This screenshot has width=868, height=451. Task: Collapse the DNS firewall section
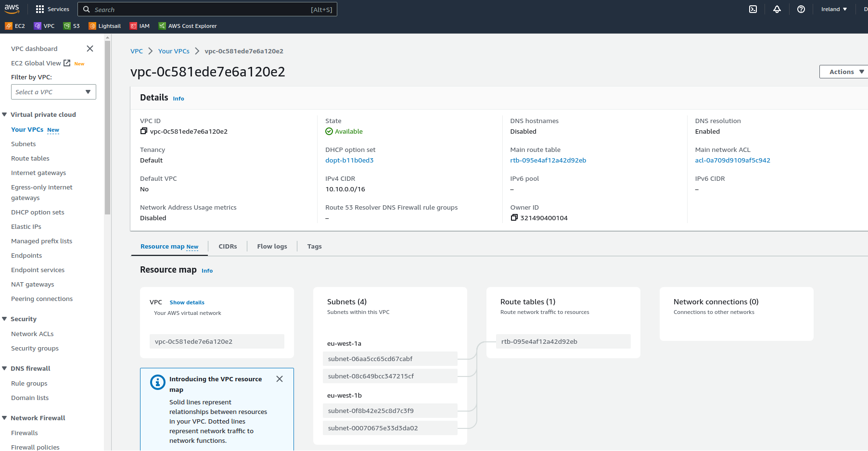(x=4, y=368)
